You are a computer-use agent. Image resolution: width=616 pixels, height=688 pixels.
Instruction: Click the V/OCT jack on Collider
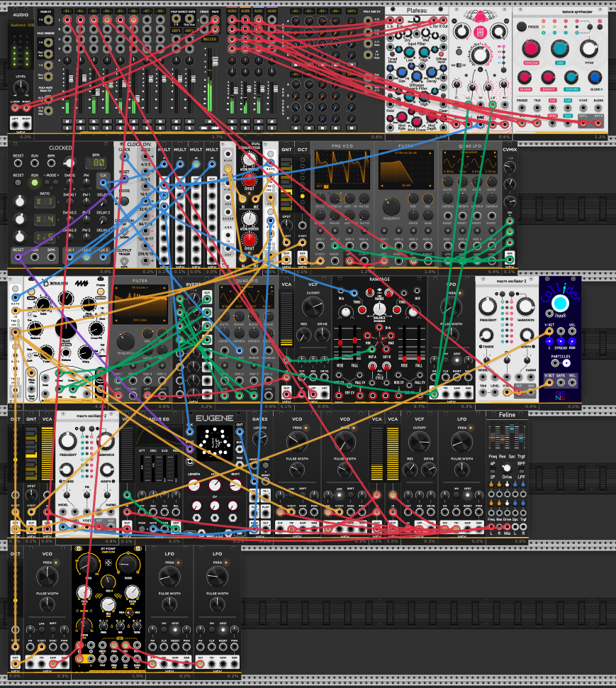click(549, 331)
